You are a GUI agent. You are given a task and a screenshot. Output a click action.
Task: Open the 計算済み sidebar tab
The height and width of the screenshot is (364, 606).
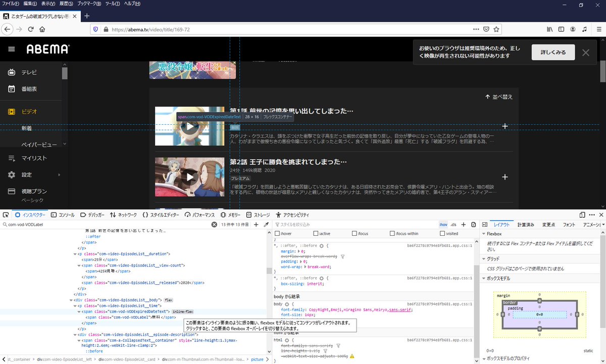[x=526, y=224]
